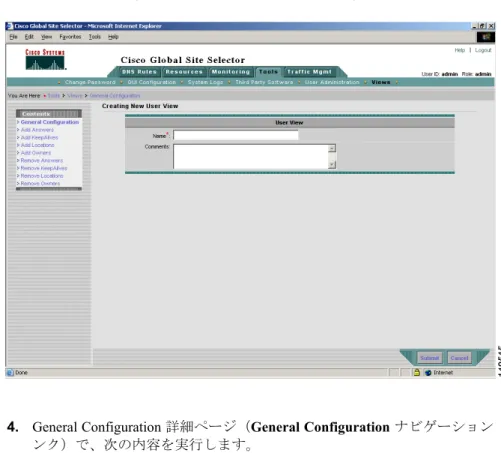The image size is (501, 453).
Task: Switch to the Traffic Mgmt tab
Action: point(309,72)
